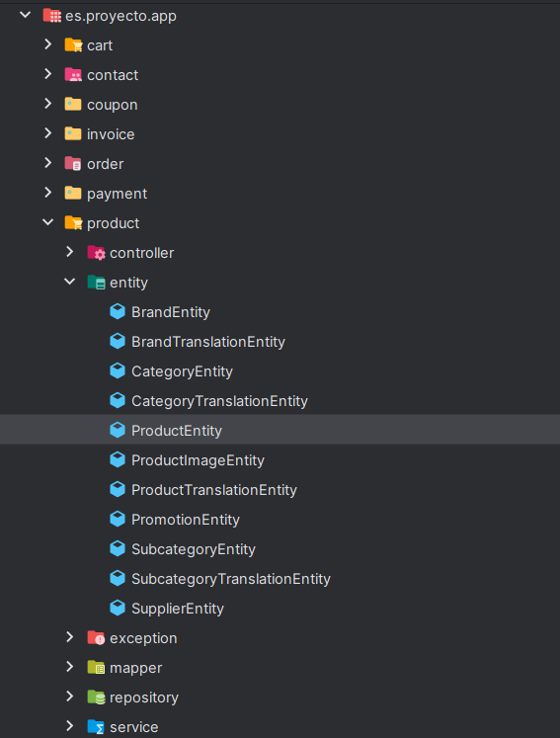
Task: Select the CategoryTranslationEntity file name
Action: click(220, 401)
